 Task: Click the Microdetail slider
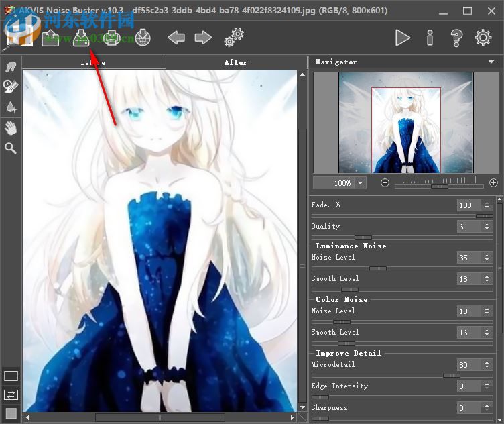402,376
